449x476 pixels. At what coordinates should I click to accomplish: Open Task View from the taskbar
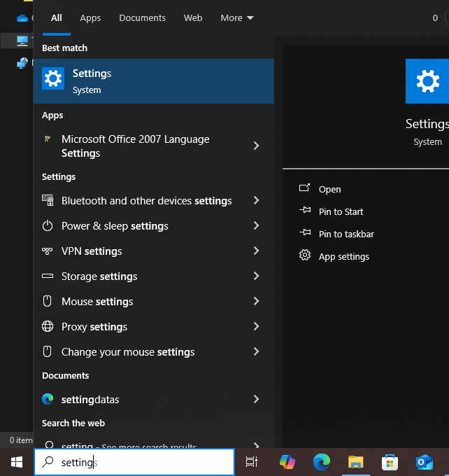252,462
